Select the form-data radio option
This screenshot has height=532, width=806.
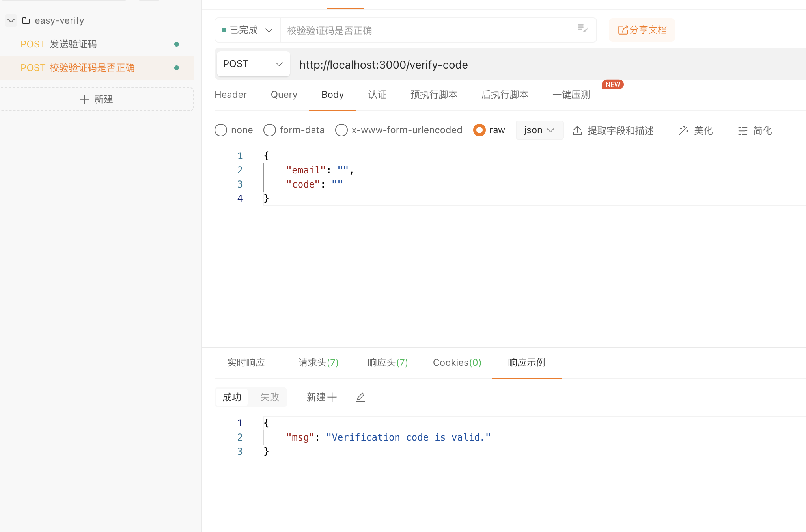[270, 130]
